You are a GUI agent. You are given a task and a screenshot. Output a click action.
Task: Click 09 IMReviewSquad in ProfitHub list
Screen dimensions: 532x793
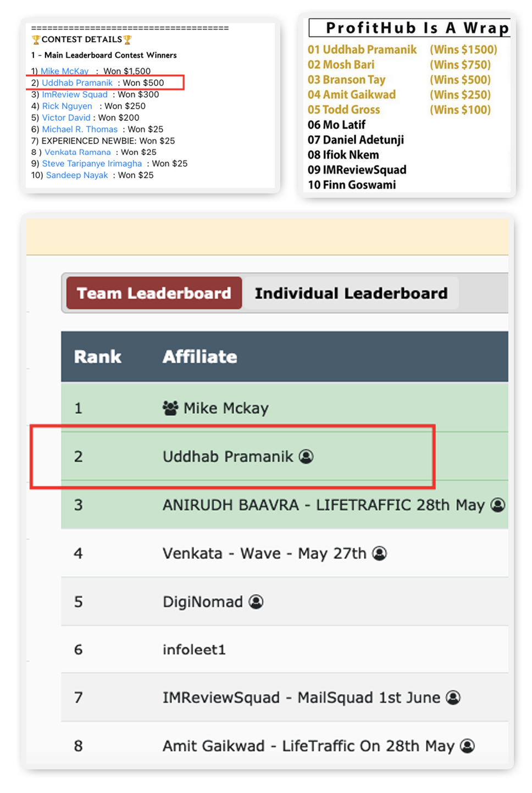click(357, 170)
